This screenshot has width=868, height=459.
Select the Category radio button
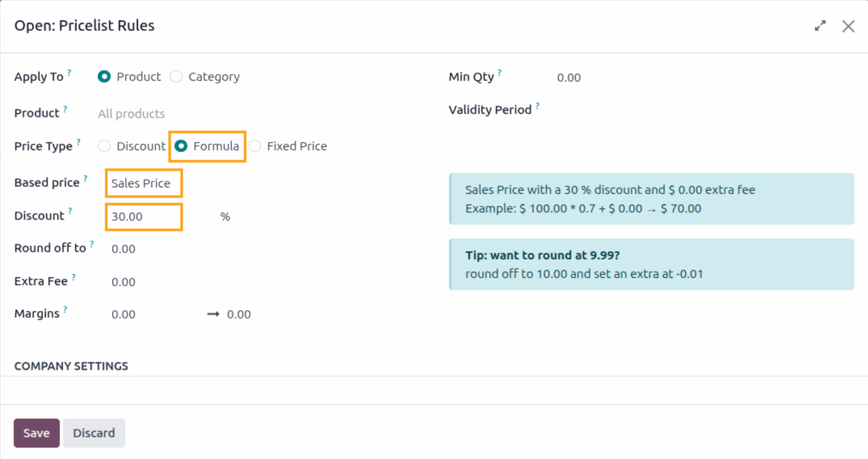(x=176, y=77)
